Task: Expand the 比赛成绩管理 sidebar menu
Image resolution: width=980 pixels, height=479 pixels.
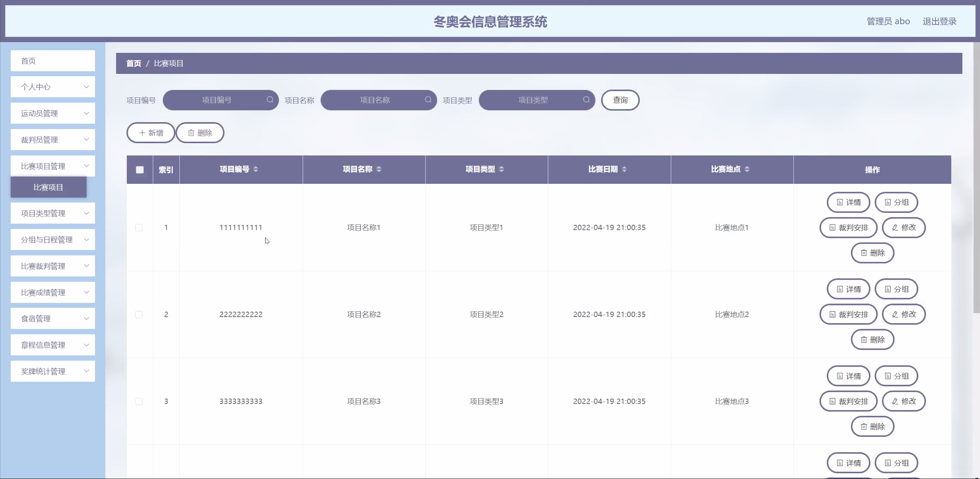Action: (x=53, y=293)
